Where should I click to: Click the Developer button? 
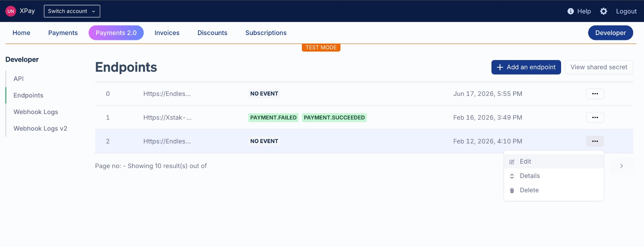[611, 33]
